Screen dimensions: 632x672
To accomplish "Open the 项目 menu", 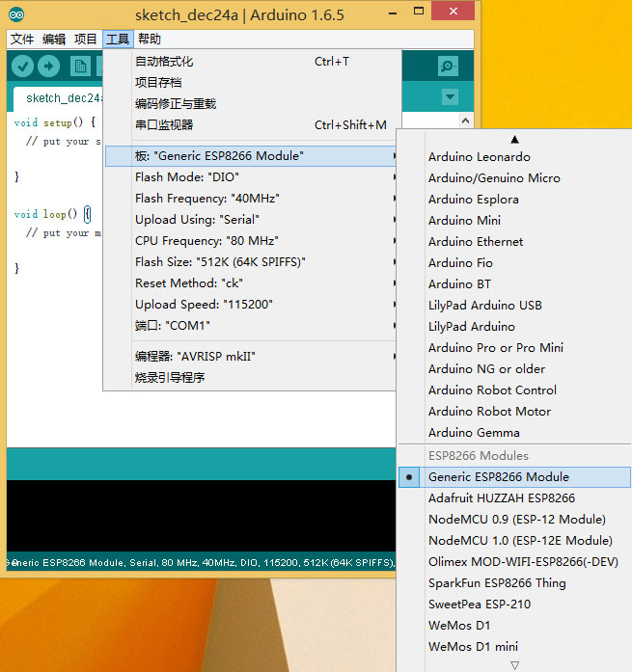I will tap(86, 39).
